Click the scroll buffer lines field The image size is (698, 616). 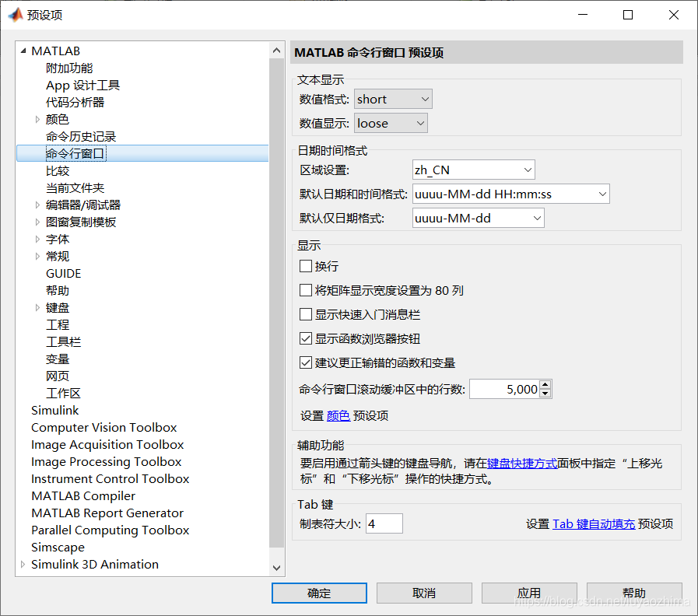point(504,389)
